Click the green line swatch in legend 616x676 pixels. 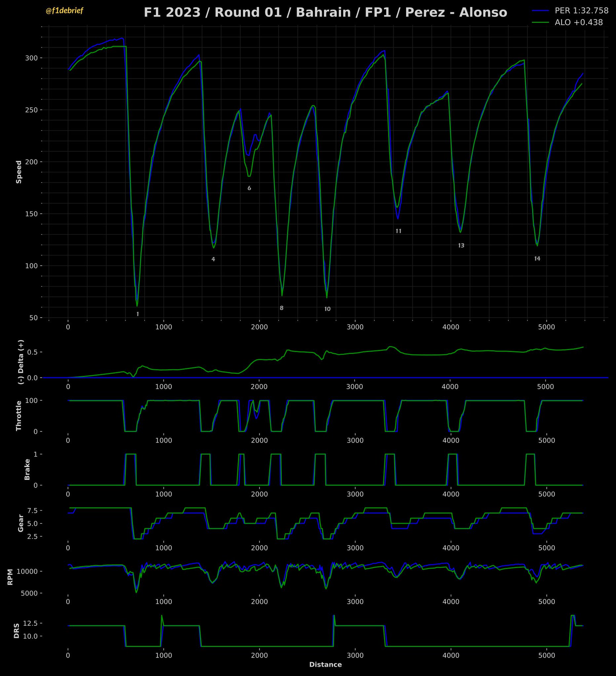pyautogui.click(x=540, y=22)
